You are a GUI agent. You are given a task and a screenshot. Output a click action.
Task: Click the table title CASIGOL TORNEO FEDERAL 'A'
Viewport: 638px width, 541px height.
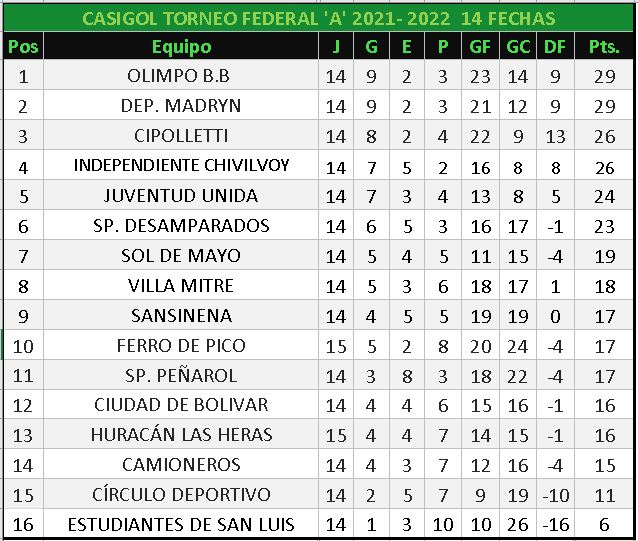[x=318, y=19]
